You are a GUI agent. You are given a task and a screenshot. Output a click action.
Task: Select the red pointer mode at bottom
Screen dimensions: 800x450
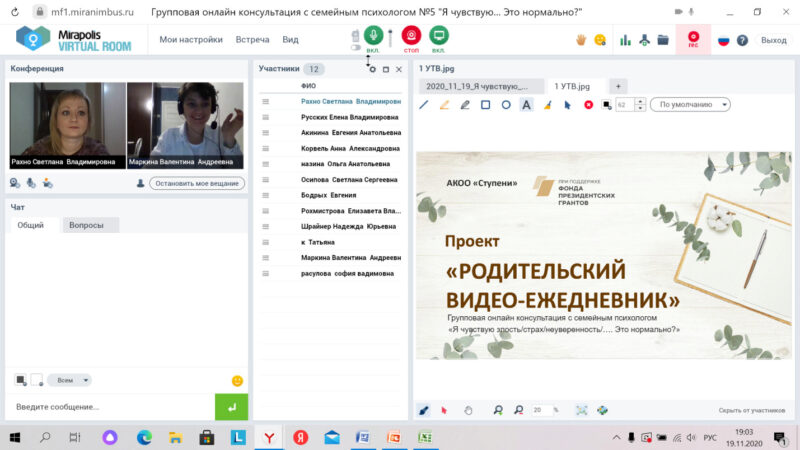444,410
